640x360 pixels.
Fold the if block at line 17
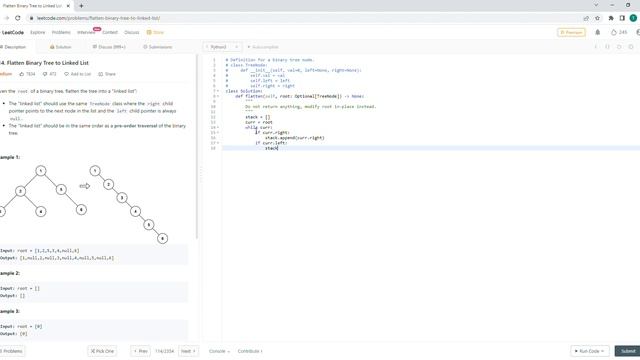click(x=218, y=143)
